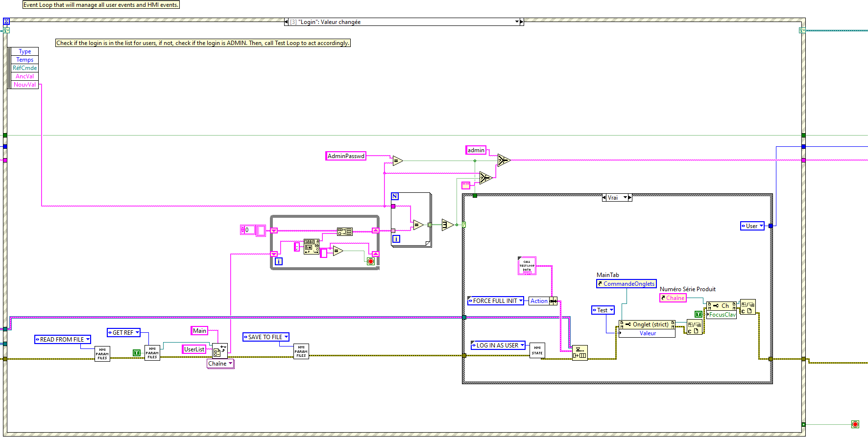Click the Chaîne control reference under Numéro Série Produit
Image resolution: width=868 pixels, height=439 pixels.
coord(673,298)
